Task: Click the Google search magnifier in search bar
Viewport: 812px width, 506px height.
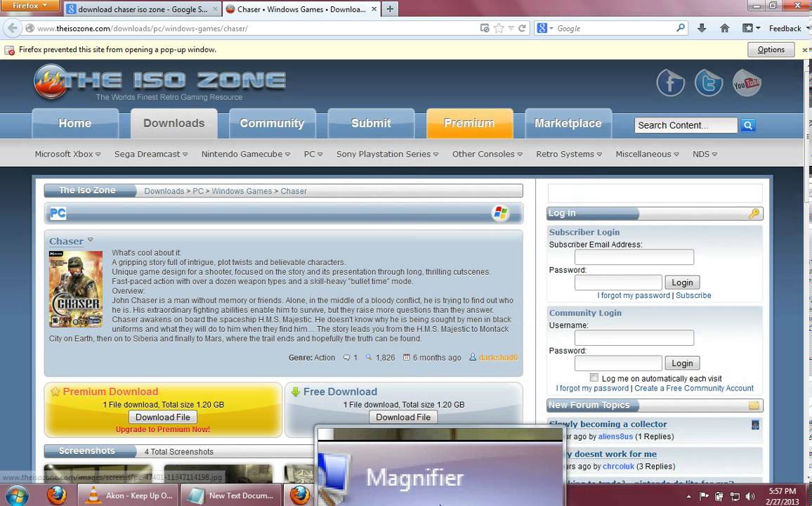Action: tap(681, 28)
